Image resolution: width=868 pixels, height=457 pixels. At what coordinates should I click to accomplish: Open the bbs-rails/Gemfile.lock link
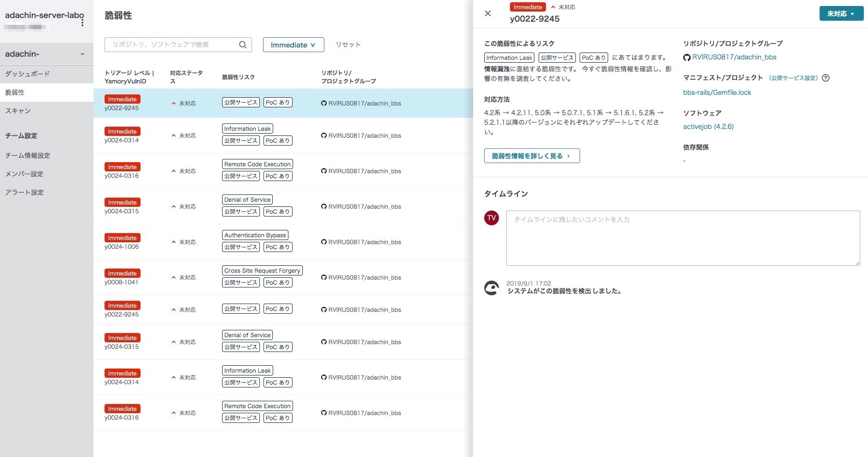coord(717,92)
